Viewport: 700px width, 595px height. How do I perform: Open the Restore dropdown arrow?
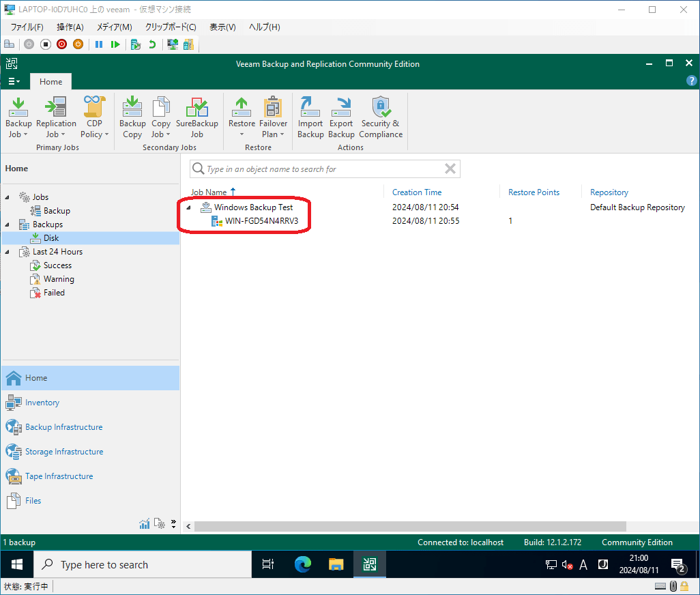click(x=242, y=134)
